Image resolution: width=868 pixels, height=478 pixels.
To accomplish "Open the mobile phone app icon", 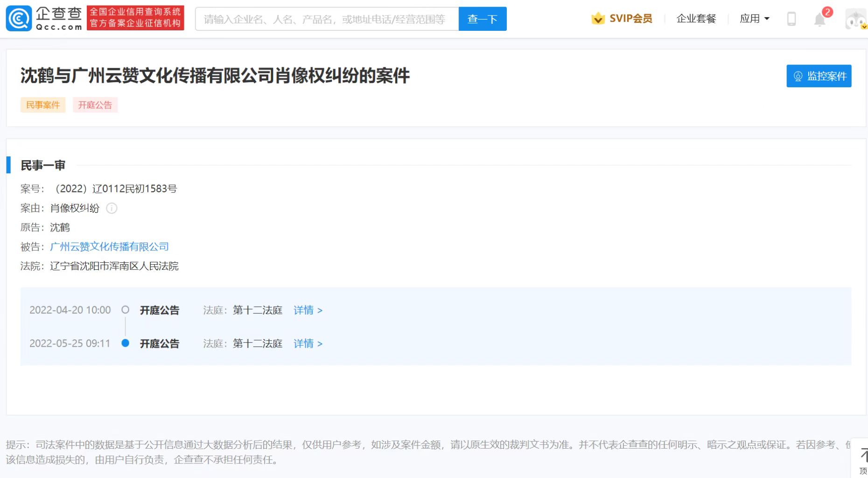I will coord(791,19).
